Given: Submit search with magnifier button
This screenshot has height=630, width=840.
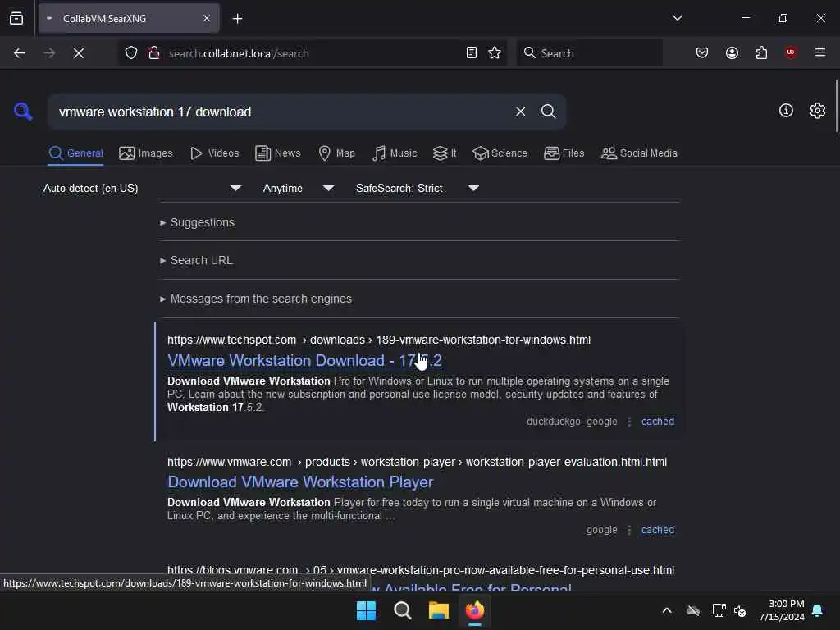Looking at the screenshot, I should click(x=548, y=112).
